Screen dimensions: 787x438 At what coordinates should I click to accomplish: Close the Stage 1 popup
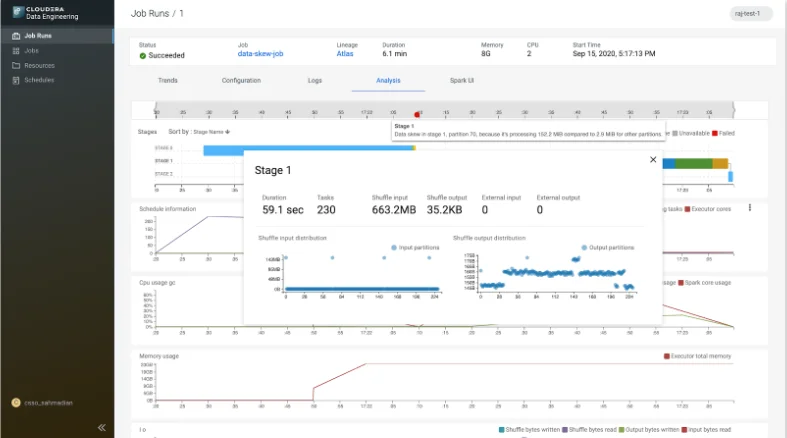click(653, 160)
